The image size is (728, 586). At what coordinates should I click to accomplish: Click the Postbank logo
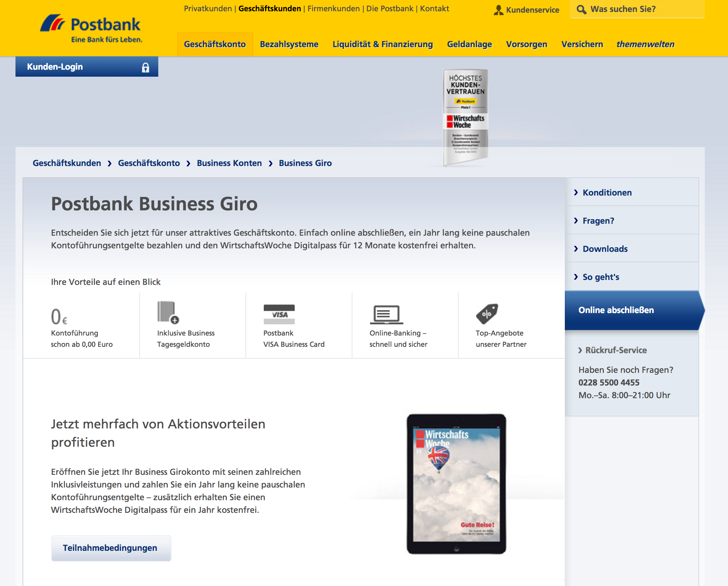click(91, 28)
